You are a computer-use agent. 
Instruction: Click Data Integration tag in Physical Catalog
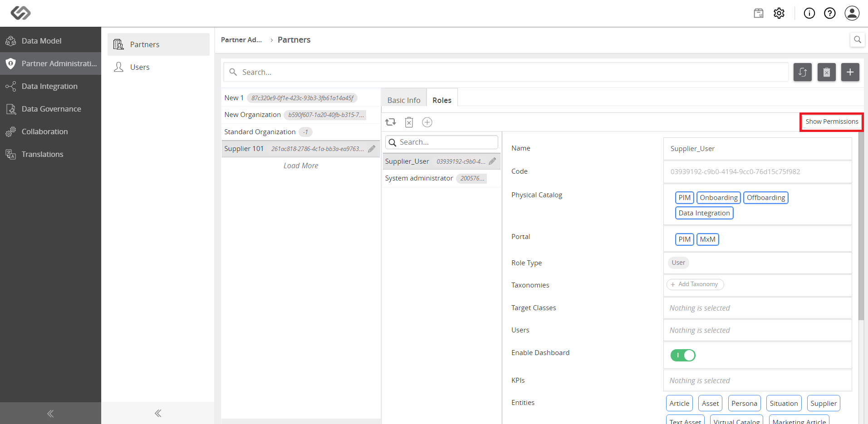[x=704, y=213]
